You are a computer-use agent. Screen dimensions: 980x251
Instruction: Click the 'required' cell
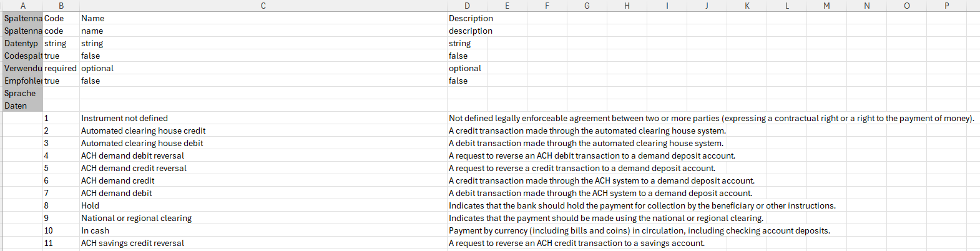coord(61,68)
